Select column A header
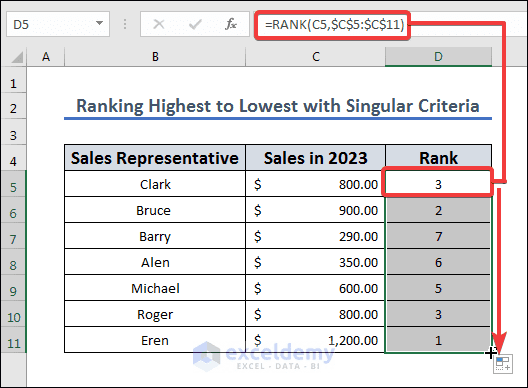Viewport: 528px width, 388px height. 46,57
